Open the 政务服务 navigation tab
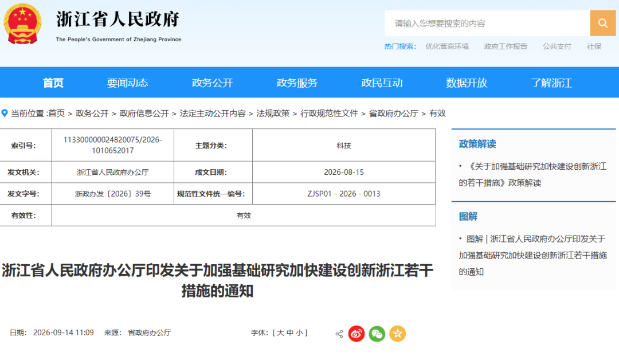The width and height of the screenshot is (619, 364). [297, 83]
